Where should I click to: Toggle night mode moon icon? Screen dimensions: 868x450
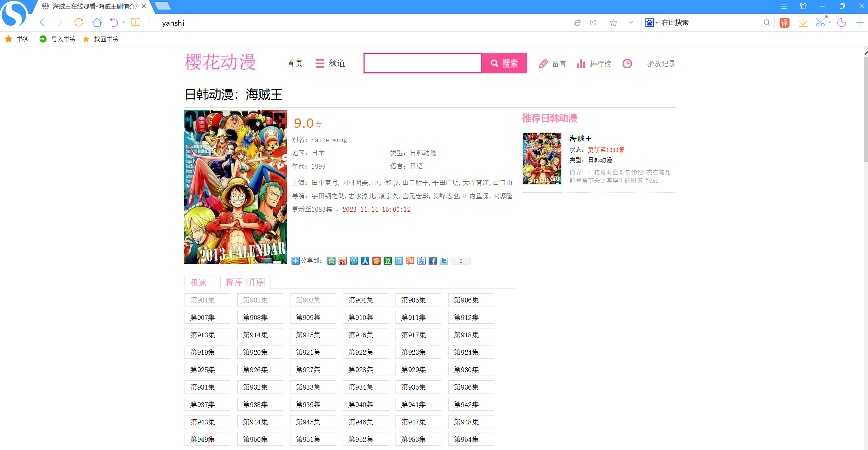coord(842,23)
